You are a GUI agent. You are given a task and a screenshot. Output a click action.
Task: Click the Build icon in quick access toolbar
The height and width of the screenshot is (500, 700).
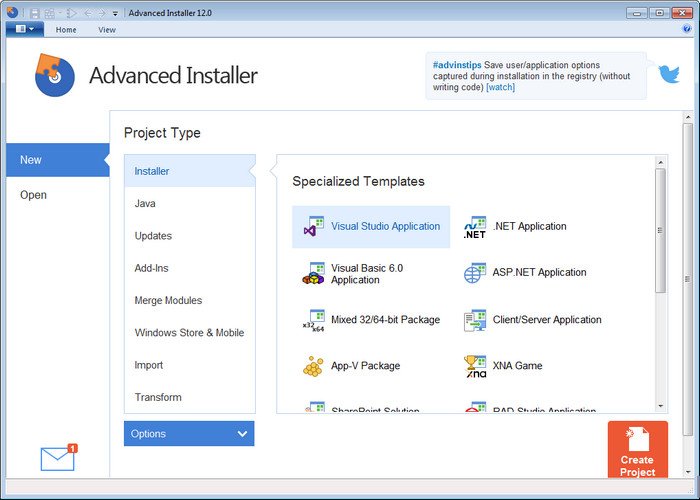coord(49,13)
